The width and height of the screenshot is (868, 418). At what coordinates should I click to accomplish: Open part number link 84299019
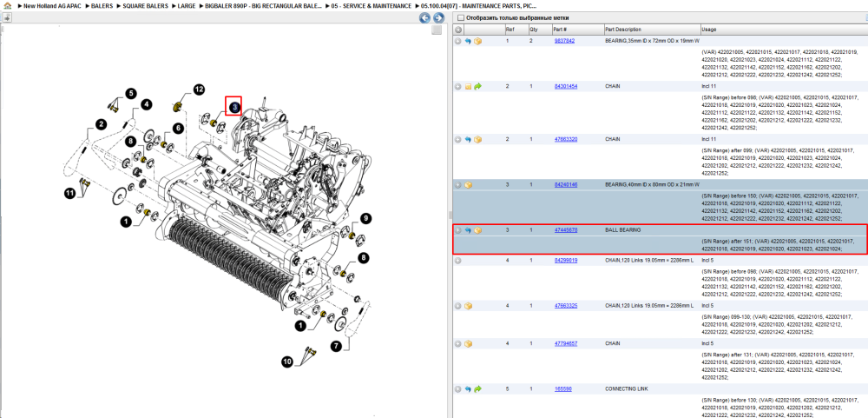tap(566, 260)
